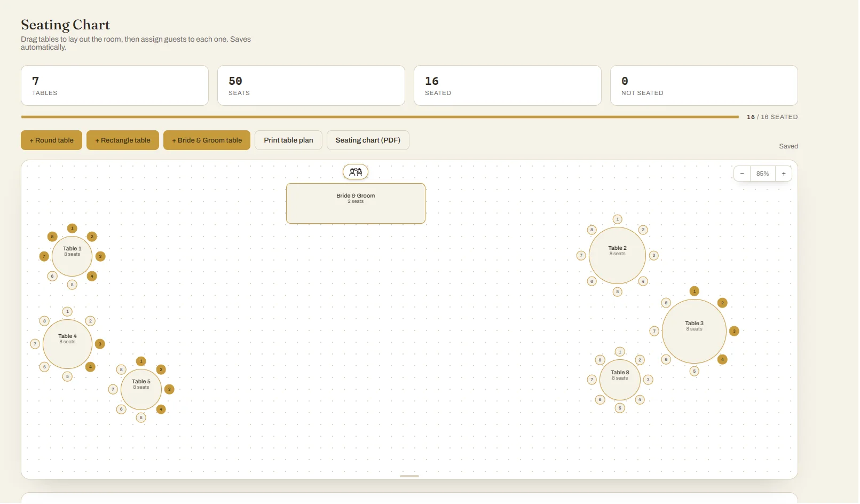Open Print table plan
The width and height of the screenshot is (860, 504).
[x=289, y=140]
